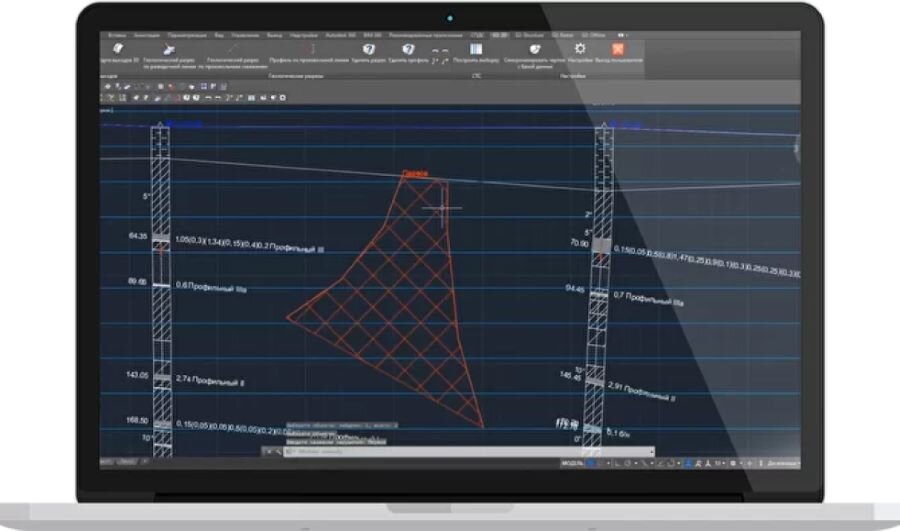Click the 2,74 Профильный II label
This screenshot has width=900, height=531.
[210, 380]
